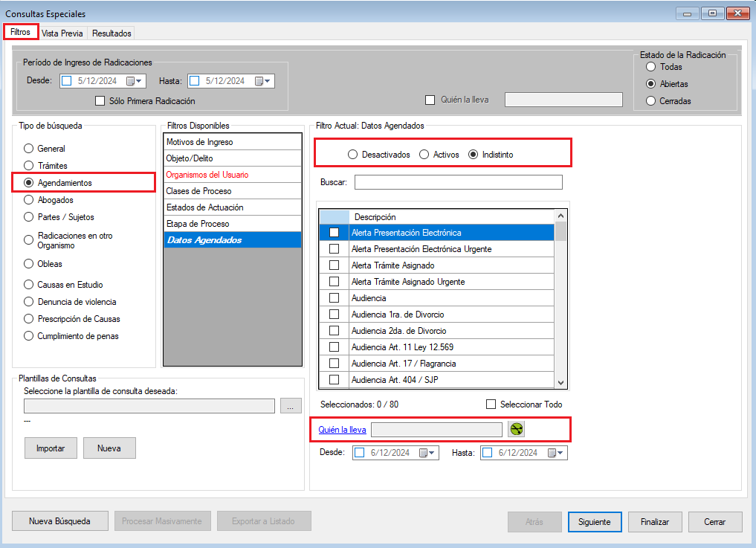Click the Nueva Búsqueda button
The height and width of the screenshot is (548, 756).
59,521
